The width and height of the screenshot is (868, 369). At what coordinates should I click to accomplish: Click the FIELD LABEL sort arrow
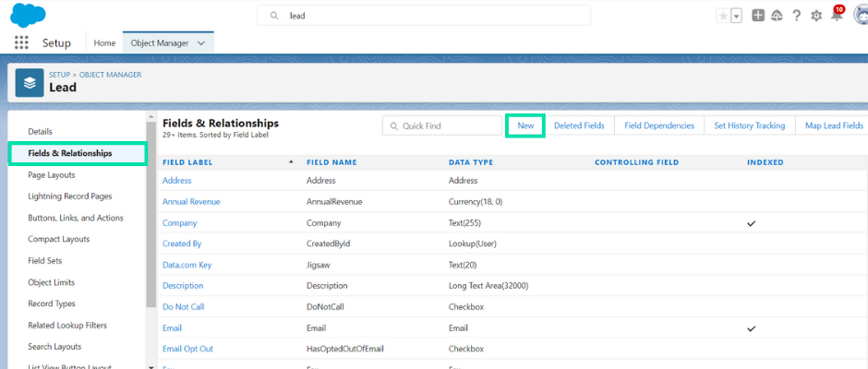coord(291,161)
